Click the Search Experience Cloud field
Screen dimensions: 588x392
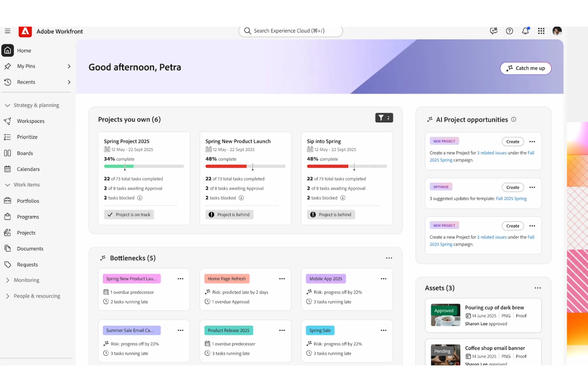click(290, 31)
